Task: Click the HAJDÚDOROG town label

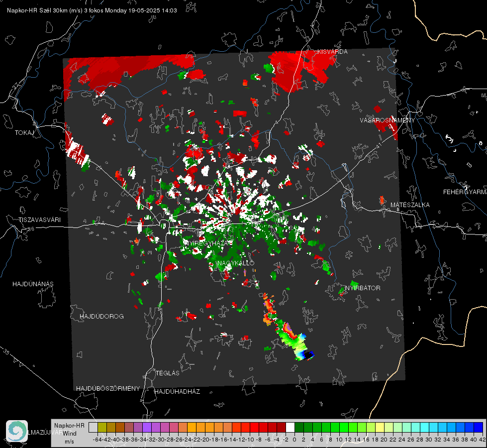Action: (101, 316)
